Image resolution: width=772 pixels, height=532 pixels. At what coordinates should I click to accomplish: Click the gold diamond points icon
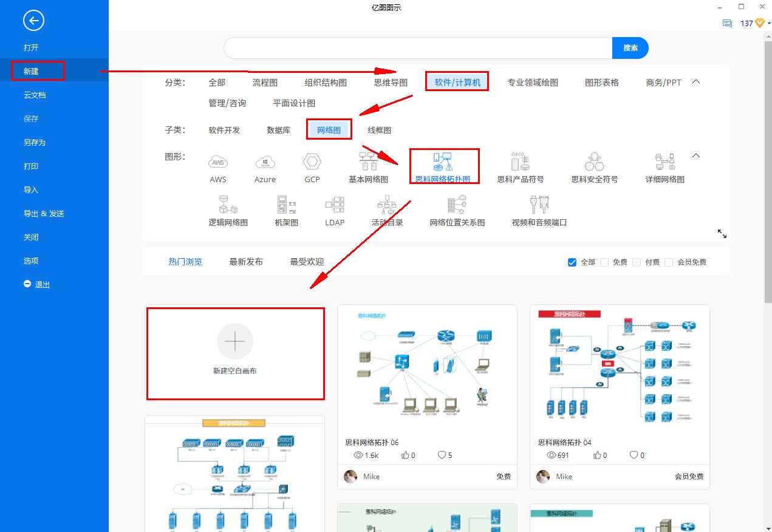(760, 23)
